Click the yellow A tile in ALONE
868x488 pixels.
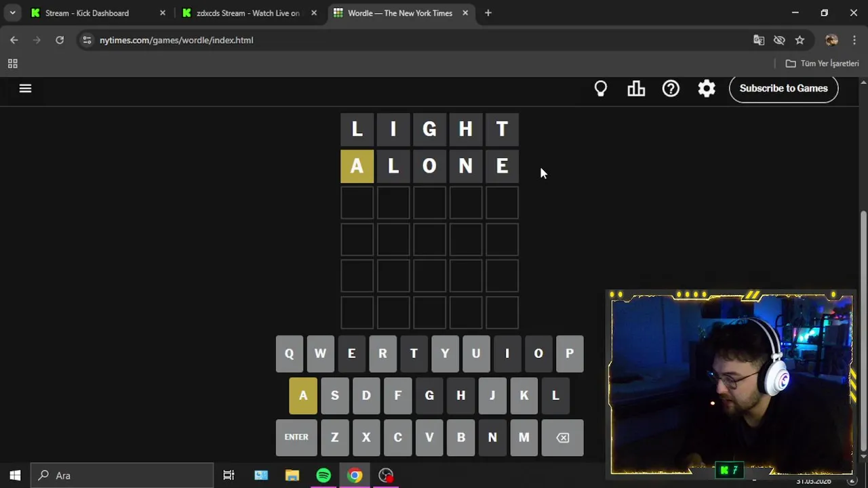point(357,166)
